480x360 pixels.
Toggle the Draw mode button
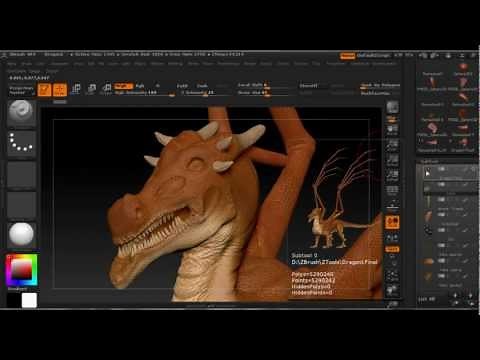pos(60,90)
